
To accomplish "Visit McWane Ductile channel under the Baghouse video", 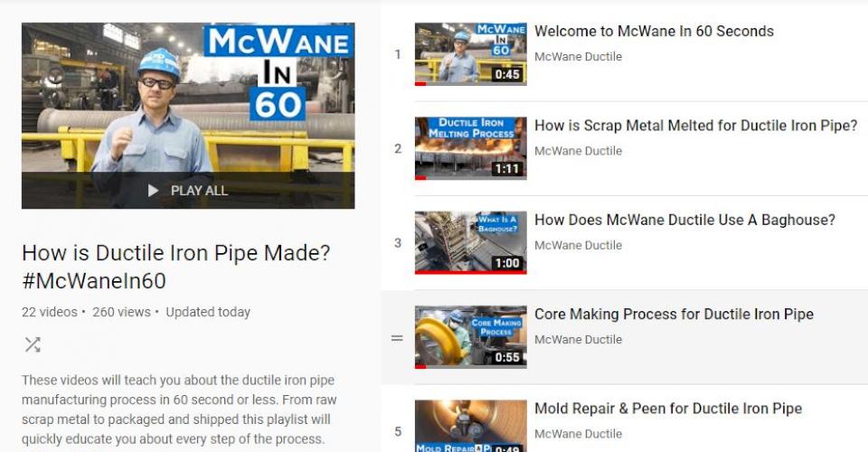I will (578, 245).
